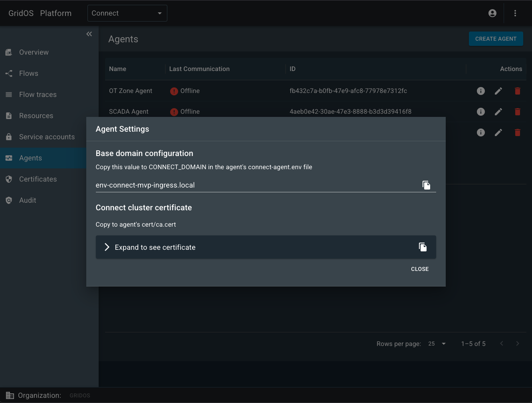Image resolution: width=532 pixels, height=403 pixels.
Task: Open the rows per page dropdown
Action: [x=437, y=344]
